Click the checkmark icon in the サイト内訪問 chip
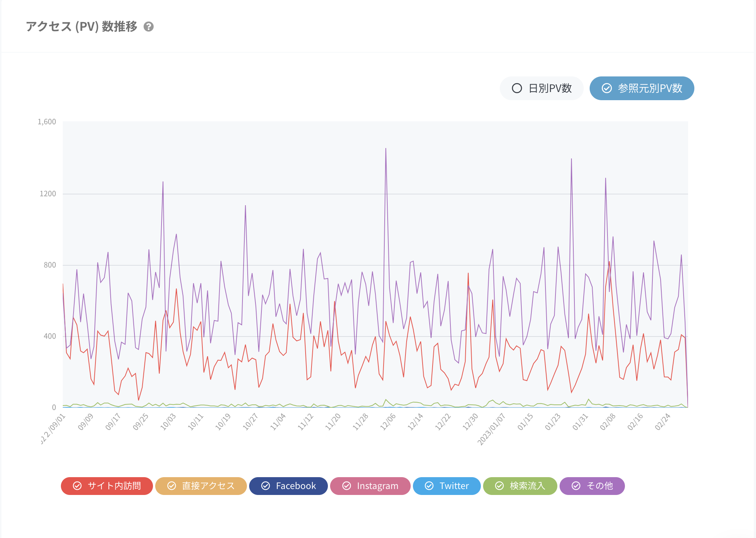756x538 pixels. click(77, 486)
